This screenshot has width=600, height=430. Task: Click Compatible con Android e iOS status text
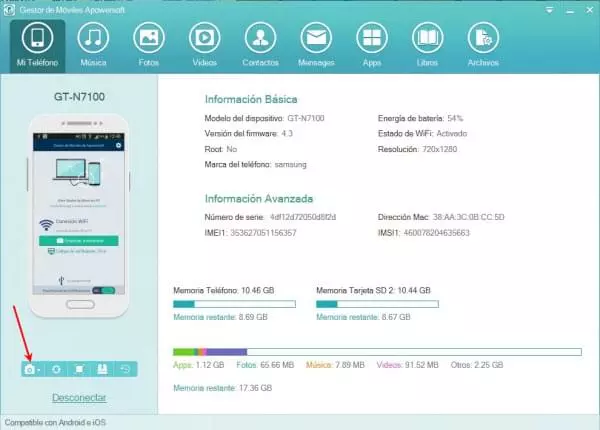click(55, 423)
